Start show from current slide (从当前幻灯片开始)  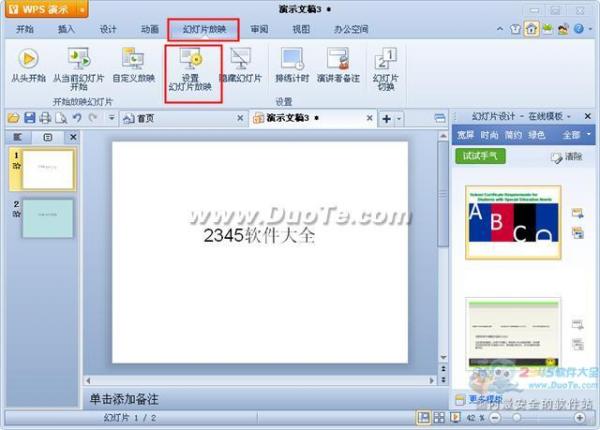coord(78,62)
